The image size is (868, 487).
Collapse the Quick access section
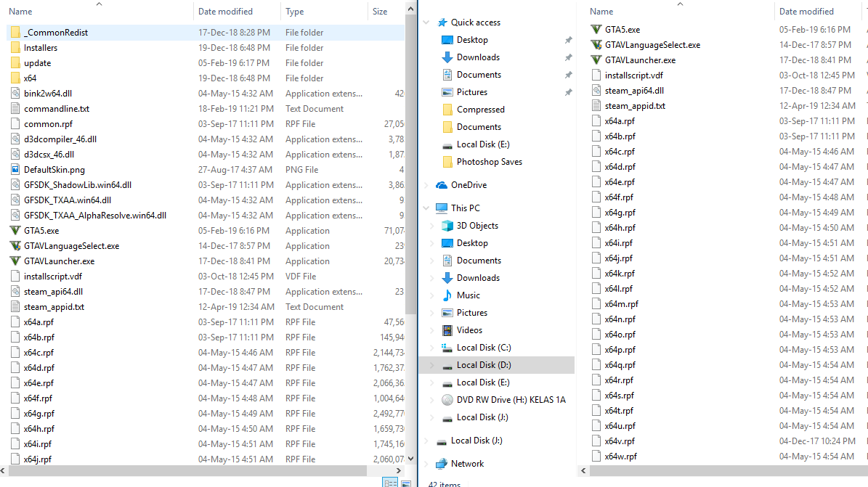click(426, 22)
